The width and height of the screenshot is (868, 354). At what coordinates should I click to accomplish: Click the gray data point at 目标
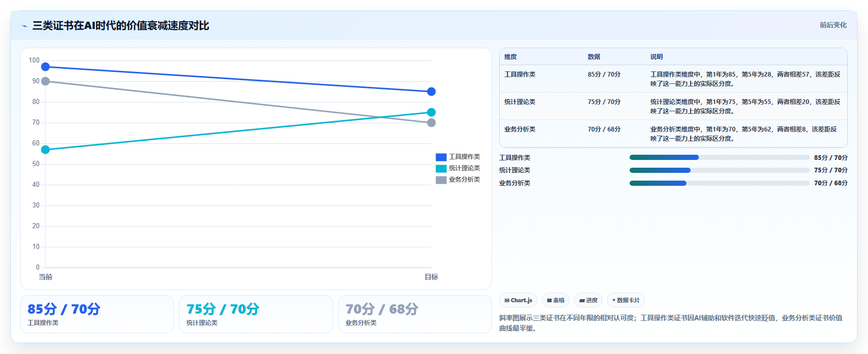[x=431, y=123]
